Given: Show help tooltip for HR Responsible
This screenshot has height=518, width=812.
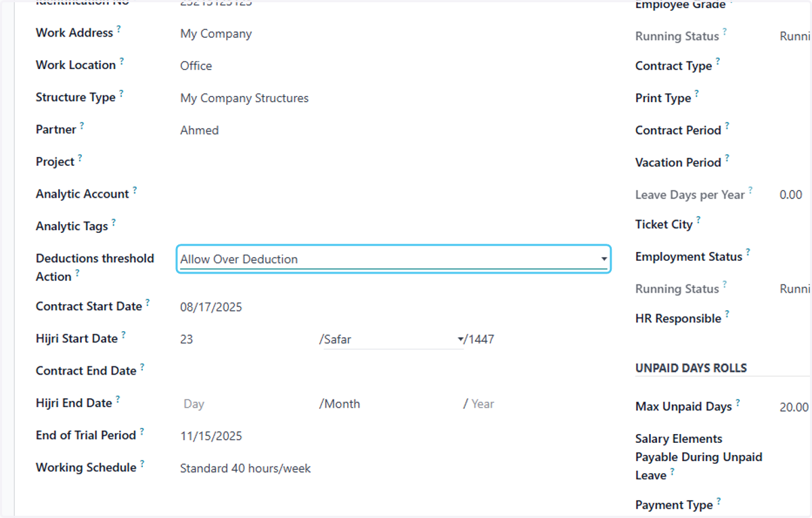Looking at the screenshot, I should (x=727, y=314).
